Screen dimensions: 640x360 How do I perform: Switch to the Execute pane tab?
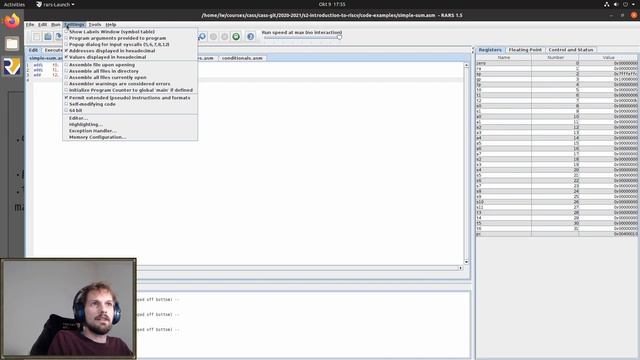pos(52,50)
